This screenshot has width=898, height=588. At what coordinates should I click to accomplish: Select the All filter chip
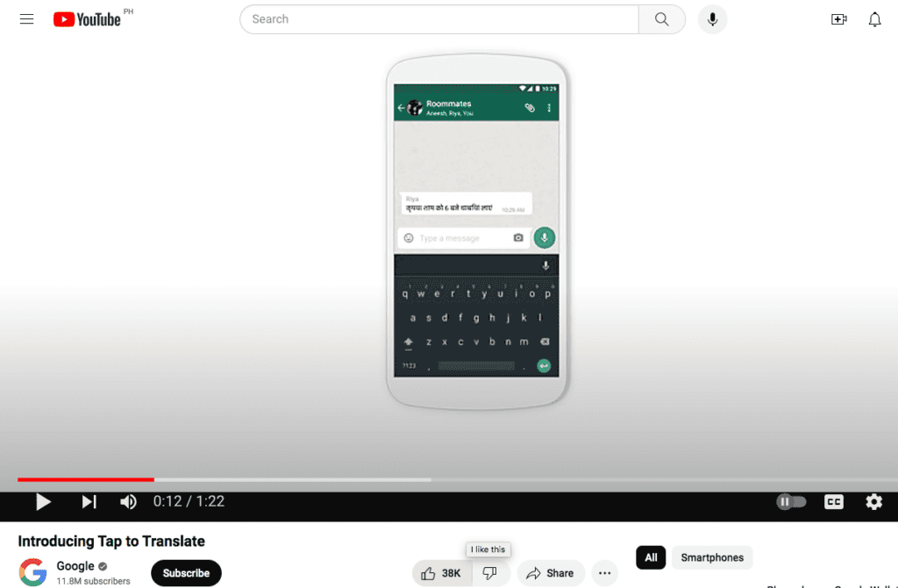coord(651,557)
